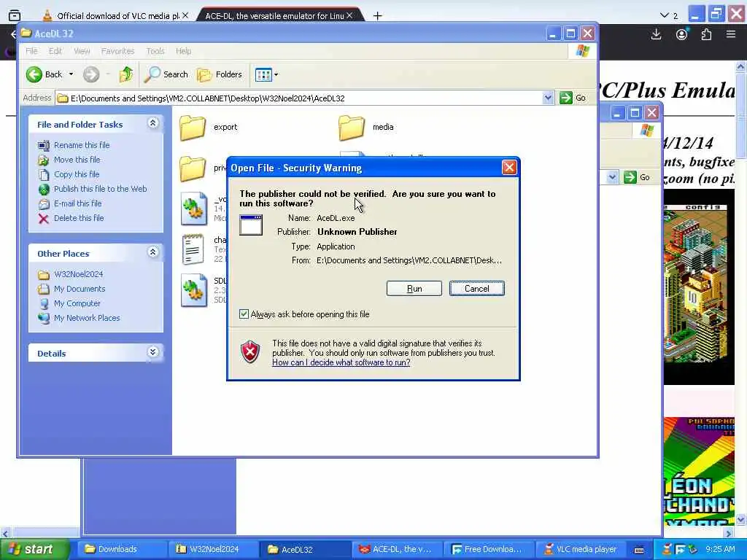747x560 pixels.
Task: Expand the address bar dropdown
Action: tap(548, 98)
